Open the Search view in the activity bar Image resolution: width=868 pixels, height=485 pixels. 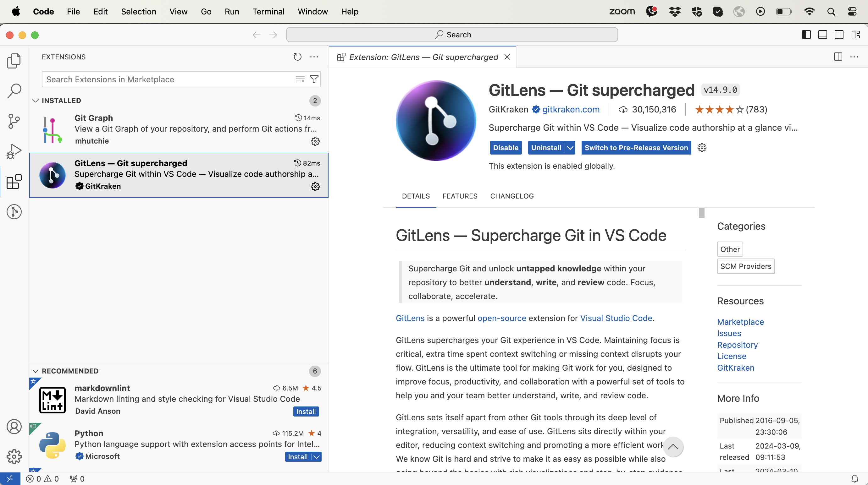pos(14,91)
